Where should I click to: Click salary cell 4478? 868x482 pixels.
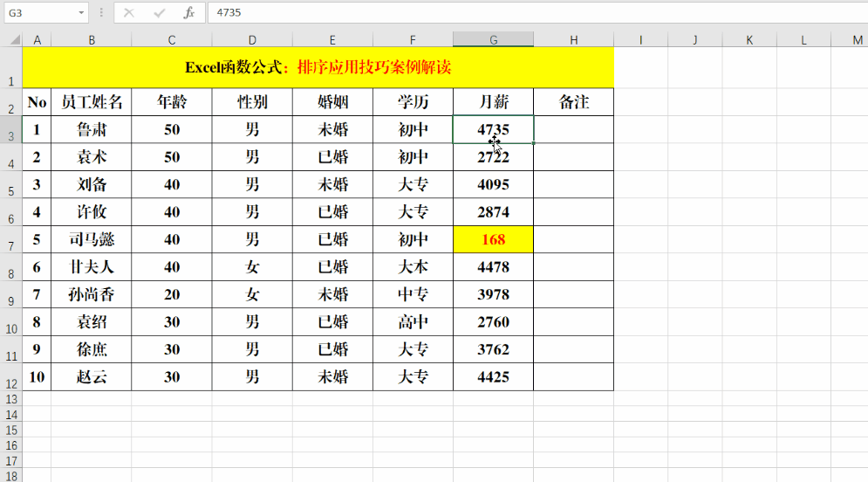click(493, 267)
